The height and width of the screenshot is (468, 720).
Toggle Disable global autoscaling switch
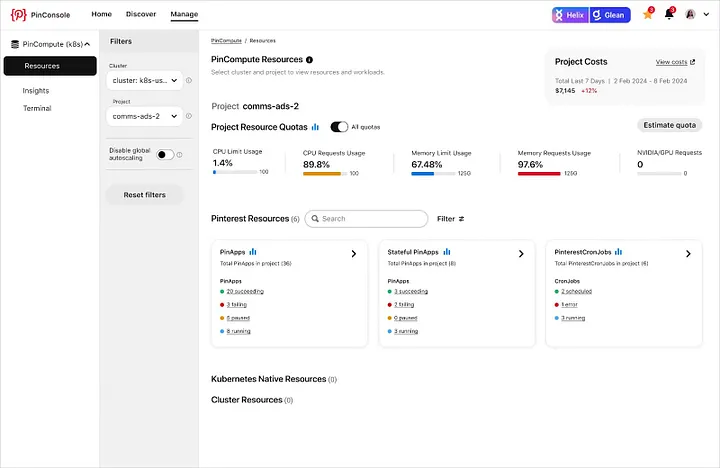tap(165, 155)
